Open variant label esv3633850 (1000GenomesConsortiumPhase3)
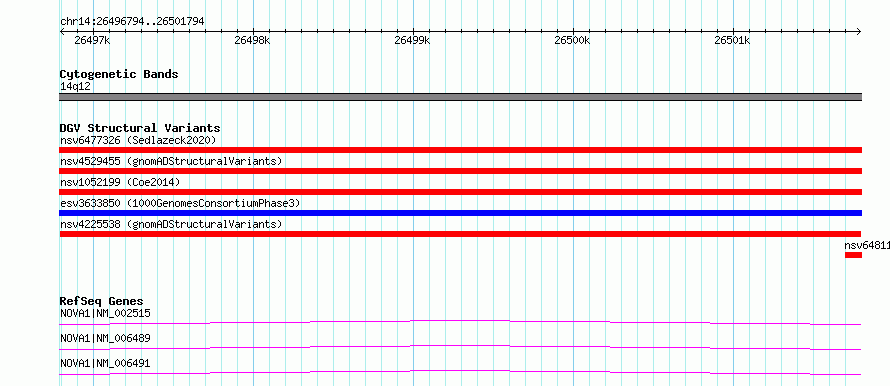The height and width of the screenshot is (386, 890). coord(180,203)
